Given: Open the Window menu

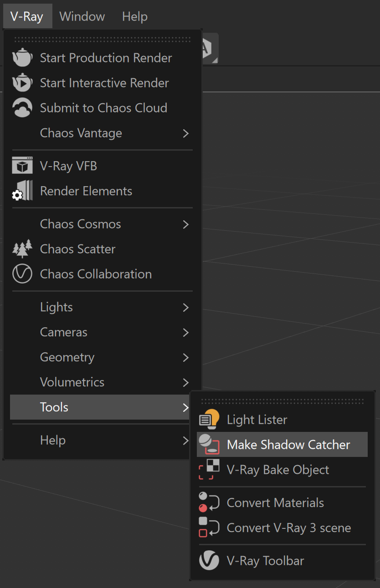Looking at the screenshot, I should (82, 16).
